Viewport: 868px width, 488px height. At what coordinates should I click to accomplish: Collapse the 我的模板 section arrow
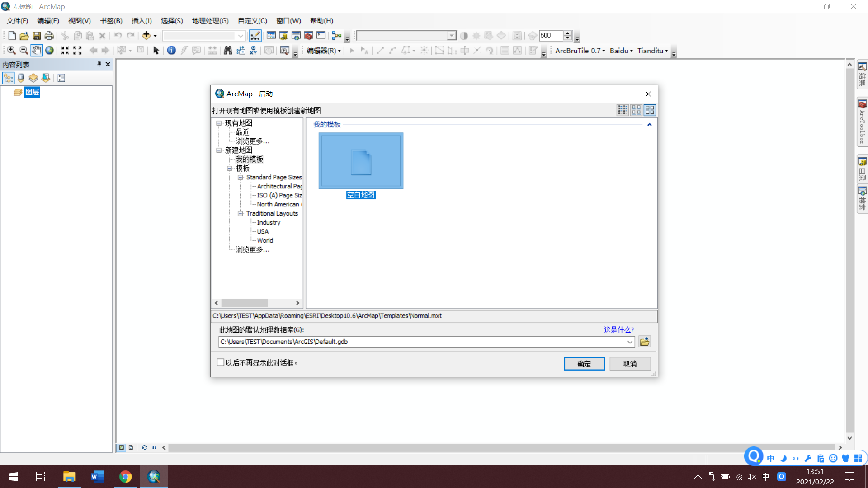click(x=650, y=125)
